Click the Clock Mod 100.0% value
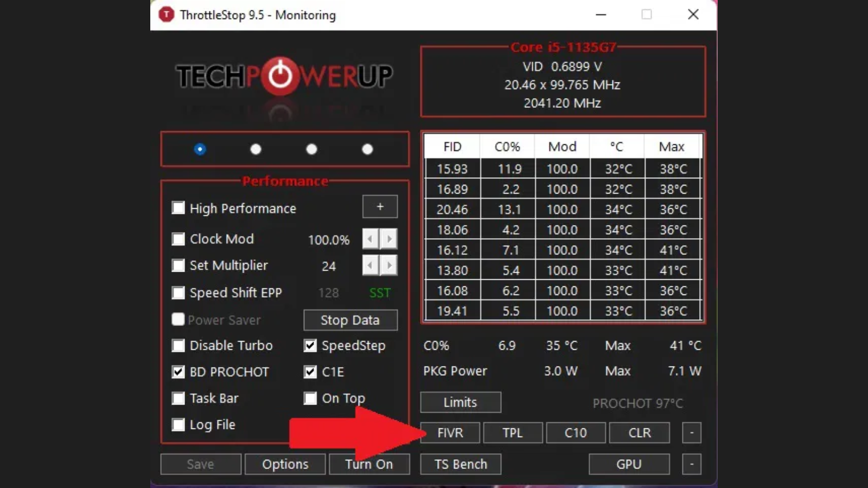Image resolution: width=868 pixels, height=488 pixels. tap(329, 240)
